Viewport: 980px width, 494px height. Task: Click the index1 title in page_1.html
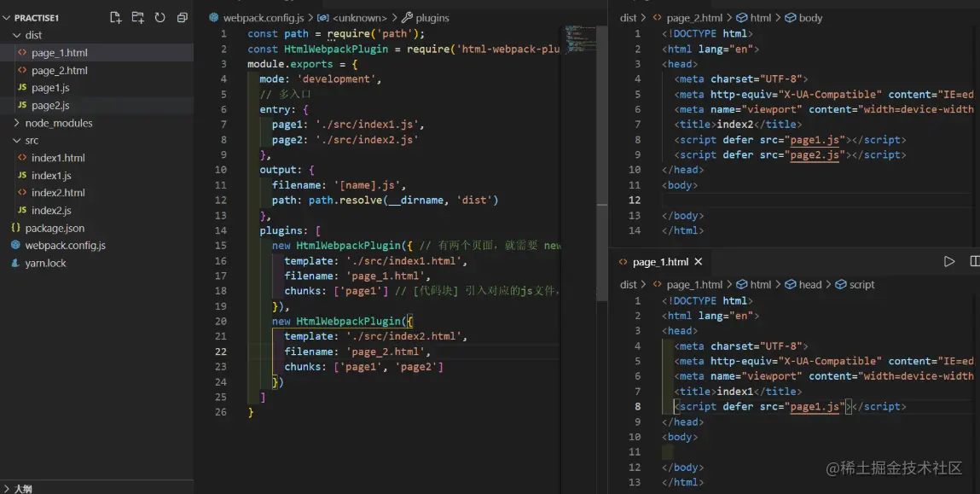click(735, 392)
